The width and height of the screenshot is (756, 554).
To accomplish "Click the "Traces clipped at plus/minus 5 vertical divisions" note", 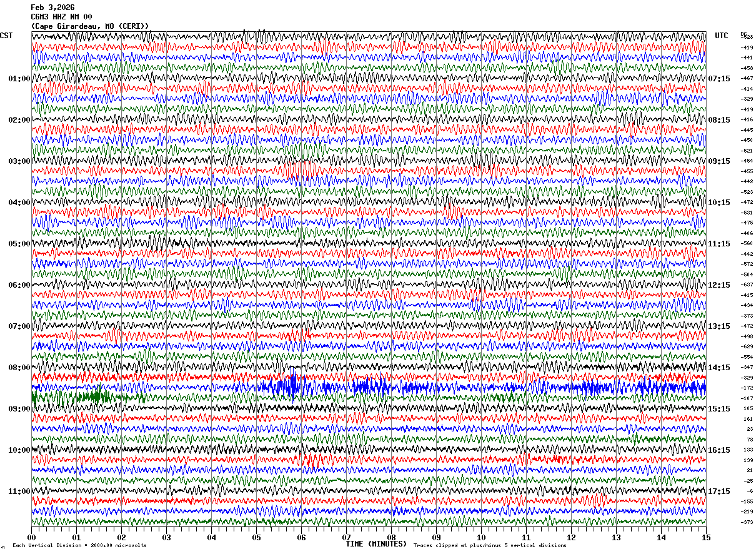I will [490, 546].
